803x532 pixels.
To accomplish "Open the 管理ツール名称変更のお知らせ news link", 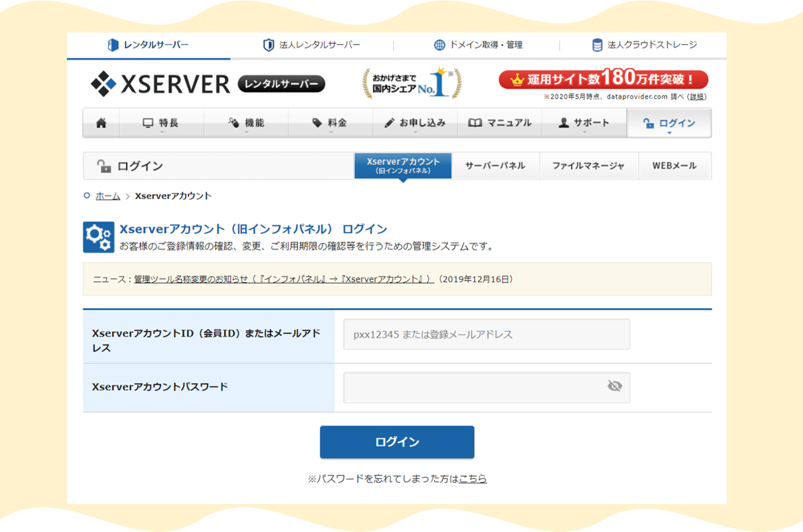I will 284,279.
